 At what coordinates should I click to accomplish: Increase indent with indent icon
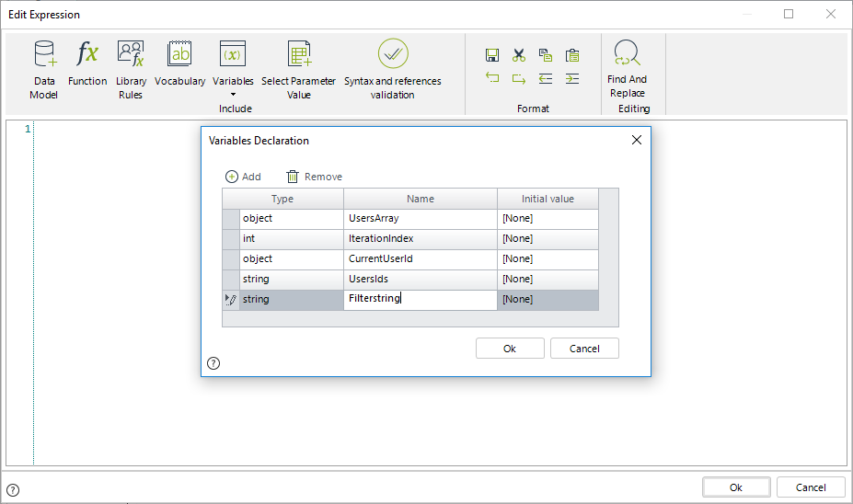[572, 79]
